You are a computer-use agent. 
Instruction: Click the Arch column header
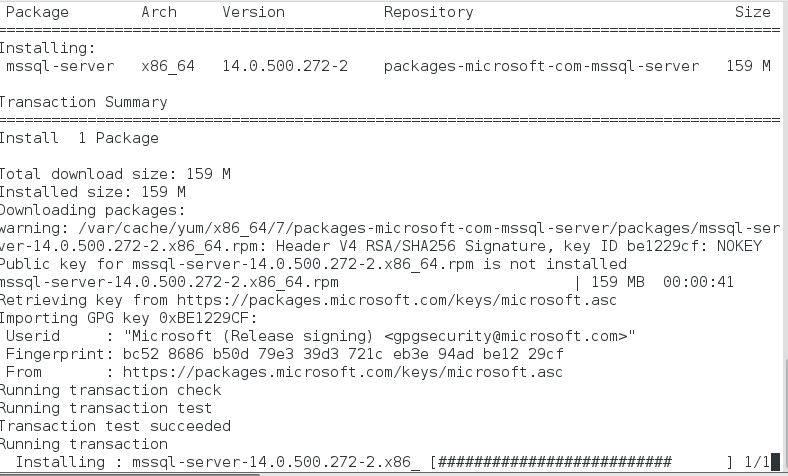click(x=159, y=12)
